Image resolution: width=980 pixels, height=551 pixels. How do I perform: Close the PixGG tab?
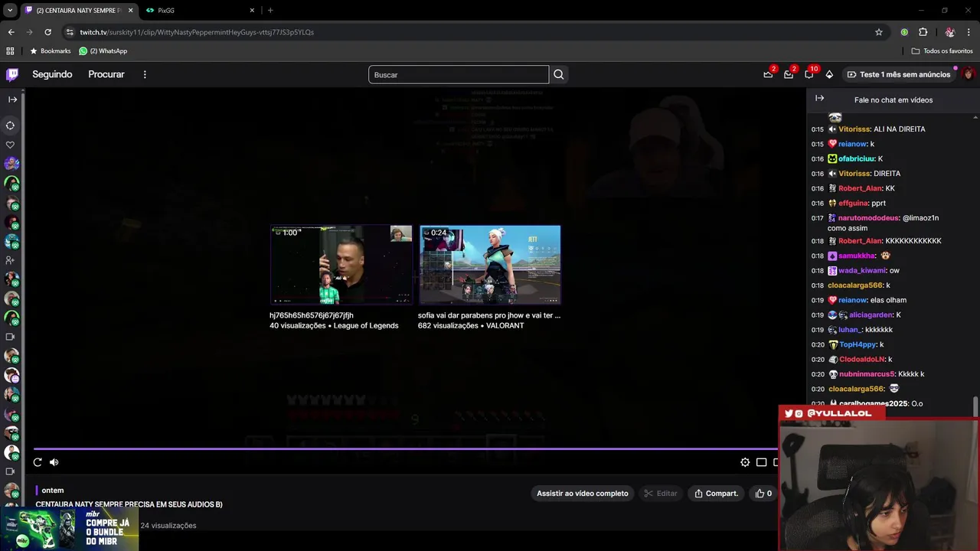(252, 10)
